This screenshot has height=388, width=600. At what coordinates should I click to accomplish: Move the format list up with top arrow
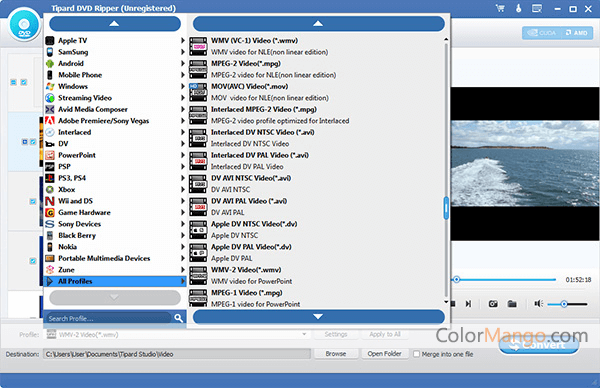pos(318,24)
